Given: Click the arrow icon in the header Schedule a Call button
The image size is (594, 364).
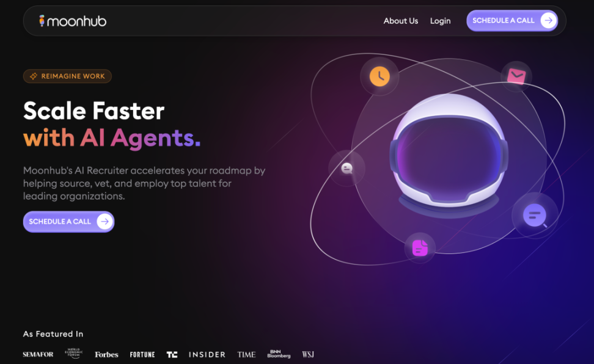Looking at the screenshot, I should (x=548, y=20).
